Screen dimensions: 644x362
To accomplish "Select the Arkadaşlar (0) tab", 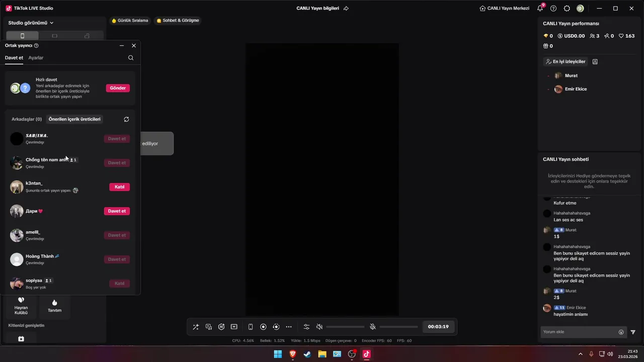I will [27, 119].
